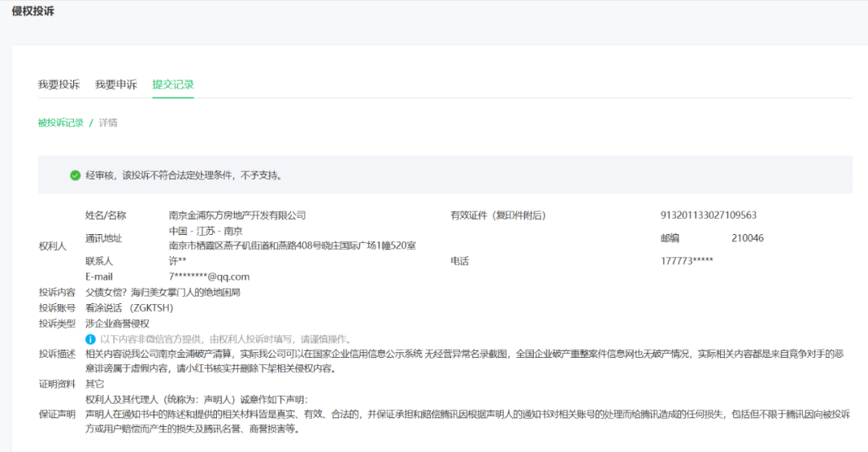Click the green checkmark status icon
868x452 pixels.
[x=76, y=175]
